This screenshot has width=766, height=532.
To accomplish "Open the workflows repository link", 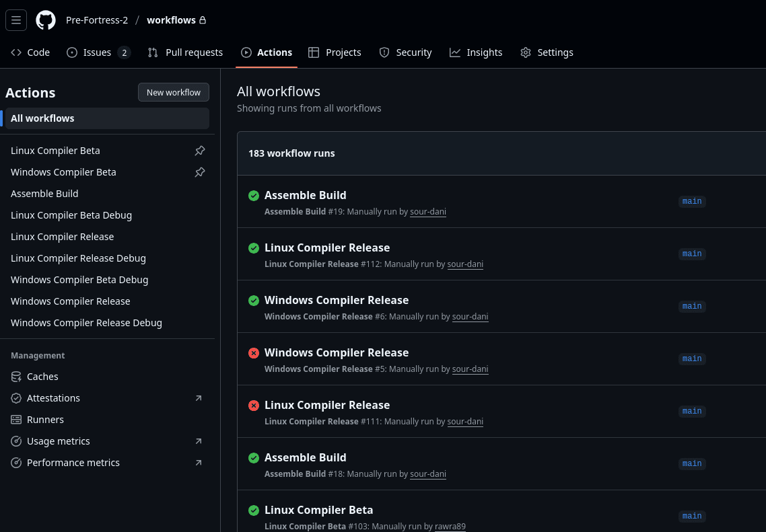I will click(171, 20).
